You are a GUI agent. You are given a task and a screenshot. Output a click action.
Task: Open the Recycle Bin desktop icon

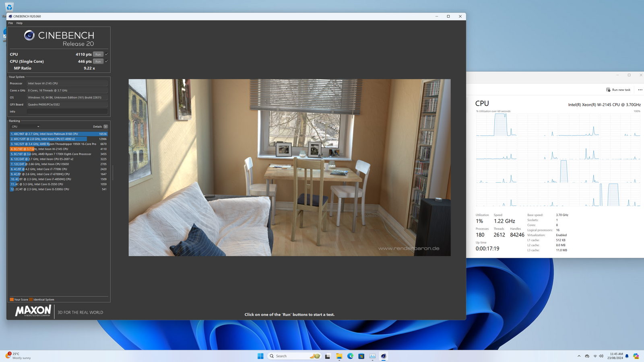tap(9, 7)
